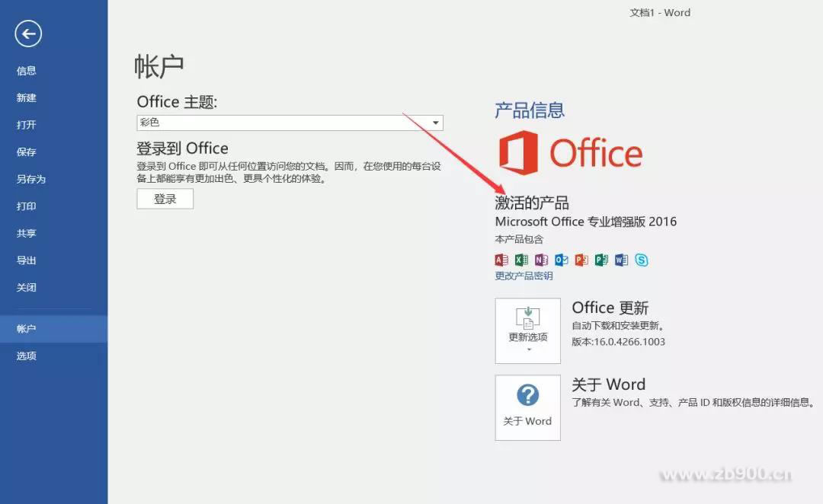Open the Office 主题 dropdown showing 彩色
Viewport: 823px width, 504px height.
(434, 123)
